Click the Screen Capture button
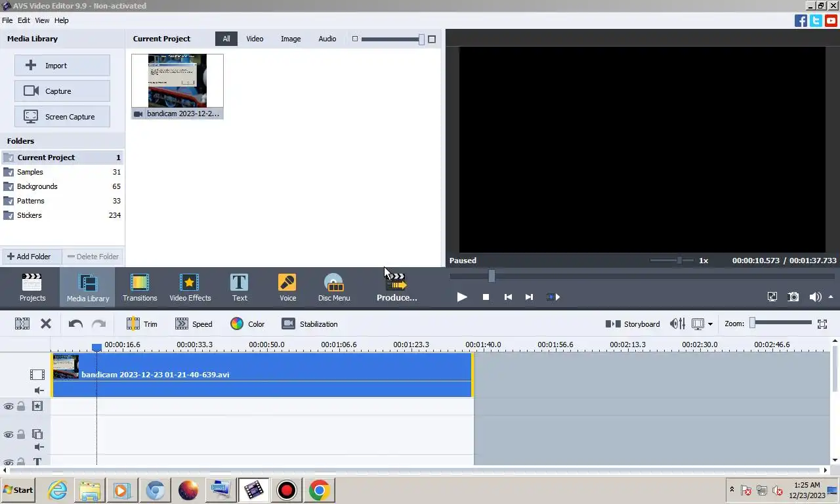This screenshot has height=504, width=840. click(x=62, y=116)
